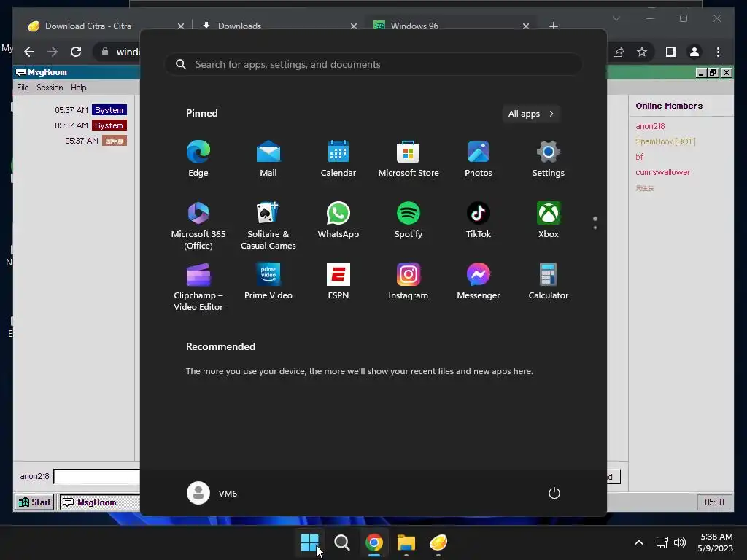This screenshot has height=560, width=747.
Task: Open the ESPN app
Action: point(338,281)
